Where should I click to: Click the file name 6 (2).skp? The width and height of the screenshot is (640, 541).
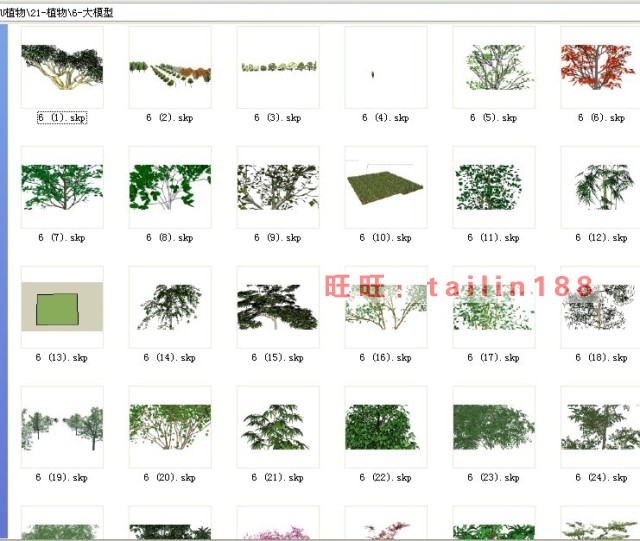tap(170, 118)
